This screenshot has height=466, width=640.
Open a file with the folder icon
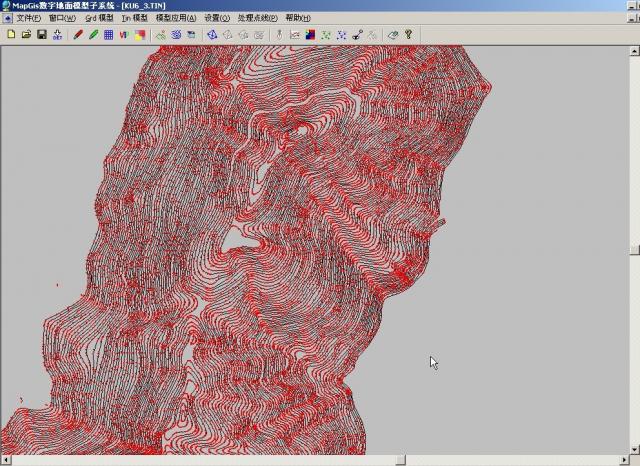point(26,34)
